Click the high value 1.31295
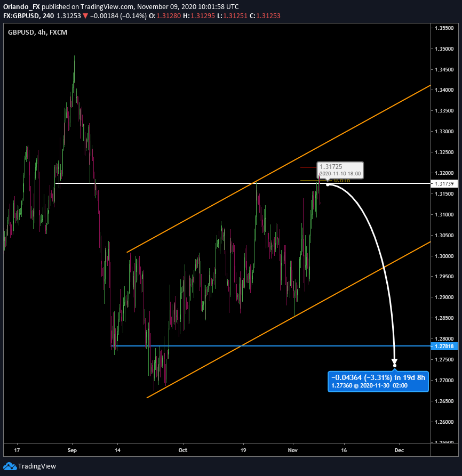 203,16
